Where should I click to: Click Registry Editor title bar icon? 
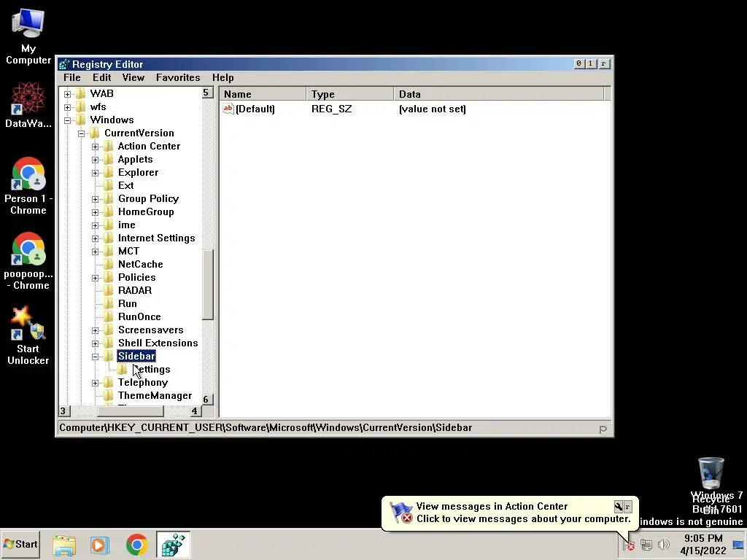[x=64, y=64]
